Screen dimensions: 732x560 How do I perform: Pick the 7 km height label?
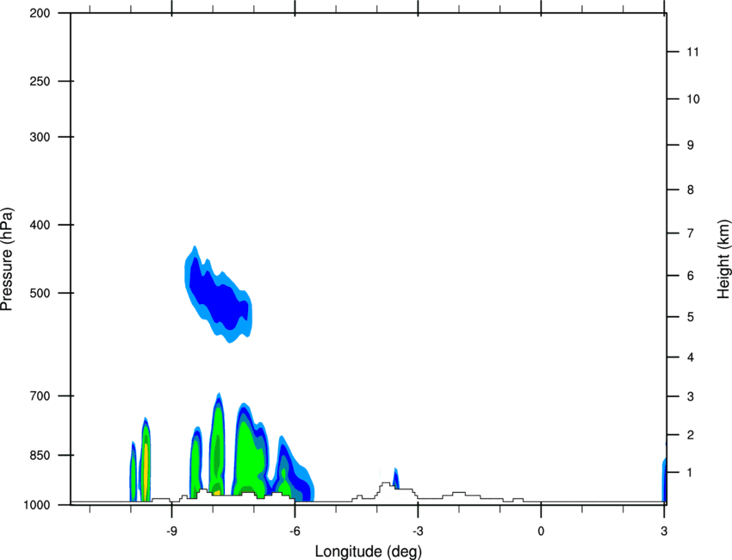691,233
